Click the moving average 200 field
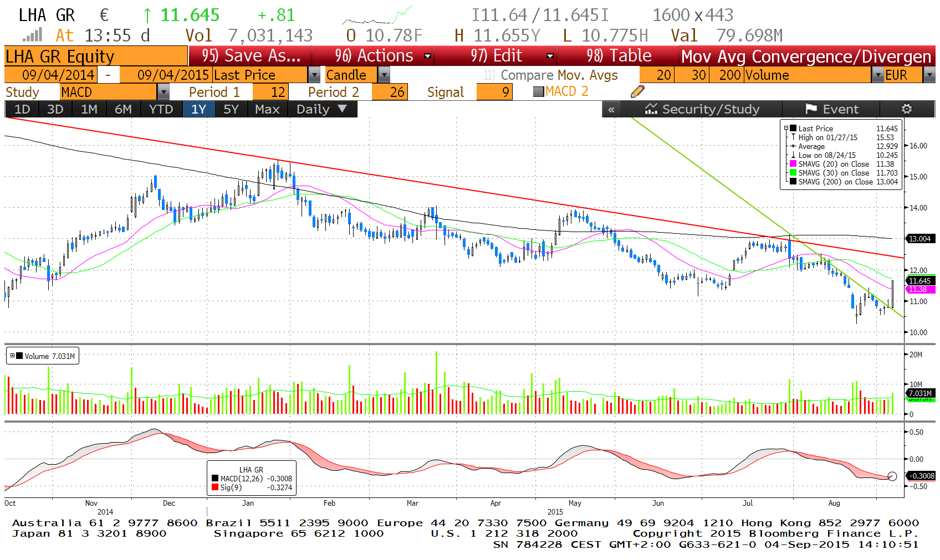Image resolution: width=940 pixels, height=560 pixels. (x=727, y=75)
